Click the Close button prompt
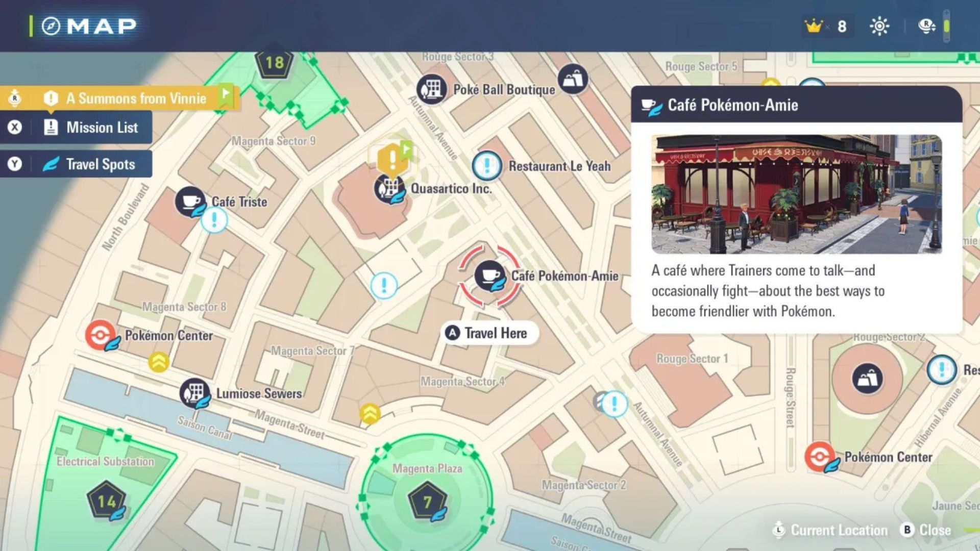This screenshot has width=980, height=551. (926, 530)
